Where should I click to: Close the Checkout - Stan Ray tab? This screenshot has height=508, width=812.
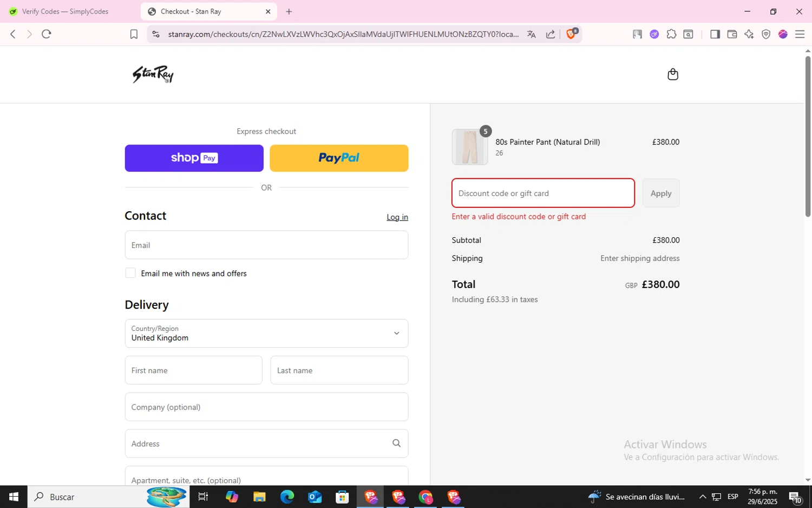point(268,11)
